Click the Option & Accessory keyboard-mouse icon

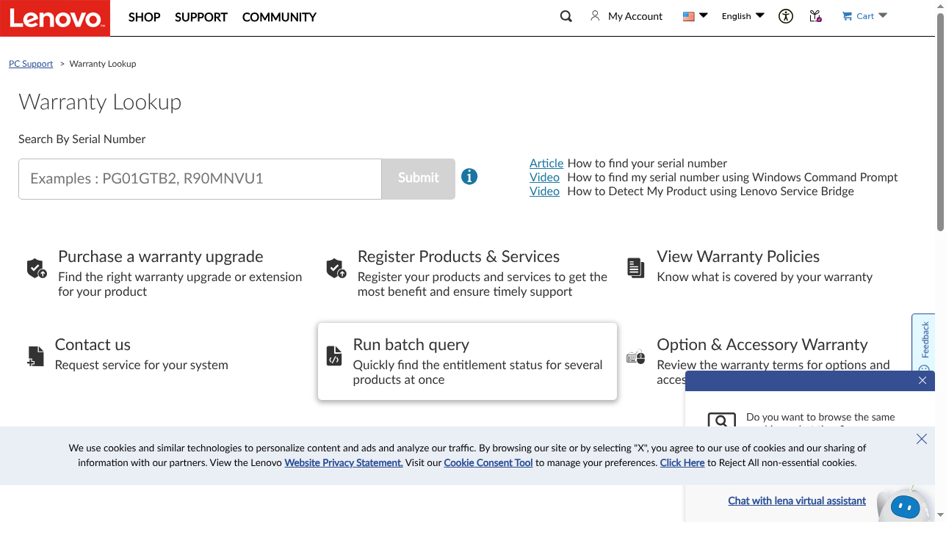coord(635,357)
